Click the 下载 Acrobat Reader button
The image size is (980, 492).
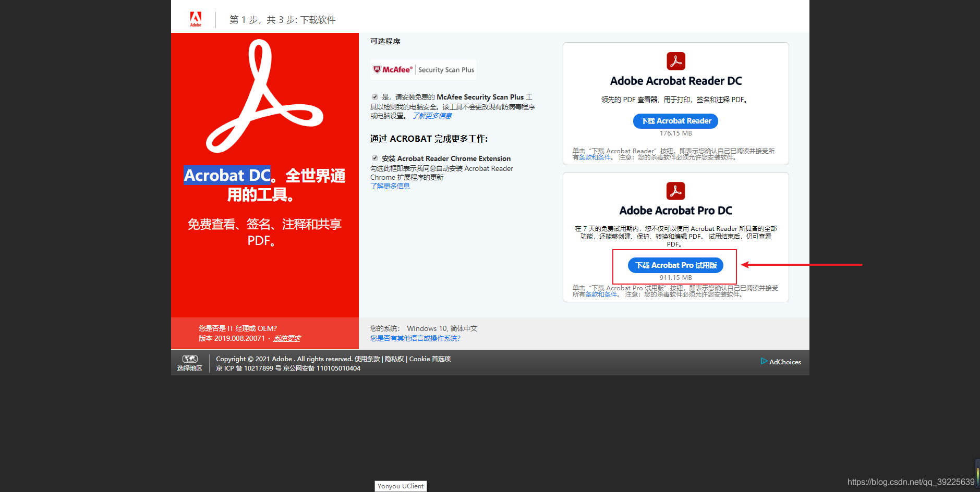click(676, 121)
